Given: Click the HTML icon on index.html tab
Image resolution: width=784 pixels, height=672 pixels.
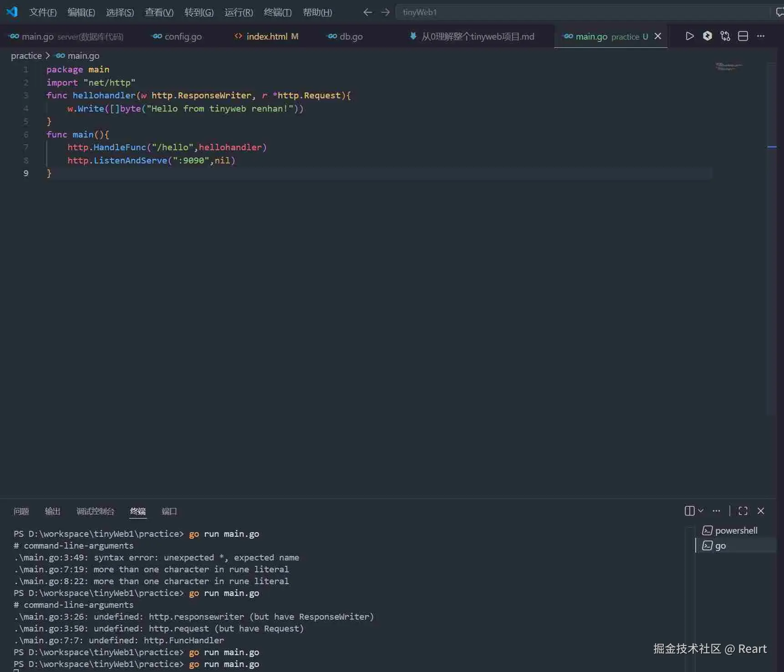Looking at the screenshot, I should [238, 36].
